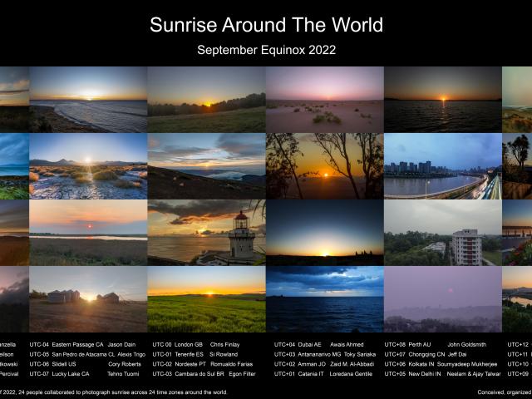The width and height of the screenshot is (532, 399).
Task: Click the name 'Egon Filter'
Action: (x=242, y=374)
